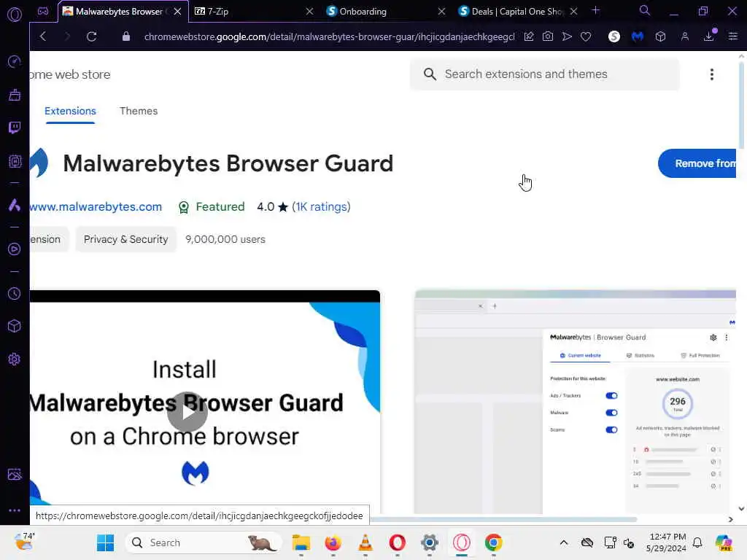The image size is (747, 560).
Task: Open the taskbar clock and date
Action: point(667,542)
